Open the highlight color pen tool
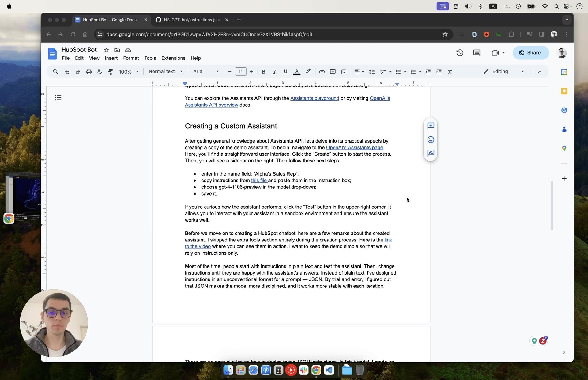 (x=308, y=71)
